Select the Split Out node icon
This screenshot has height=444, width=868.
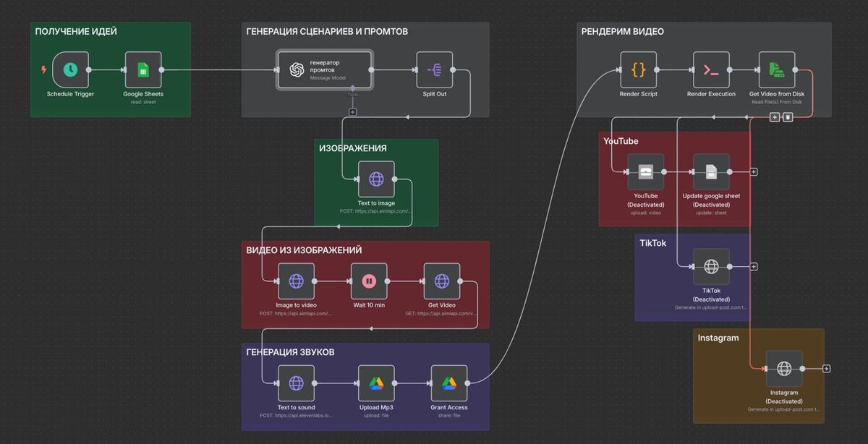point(435,70)
